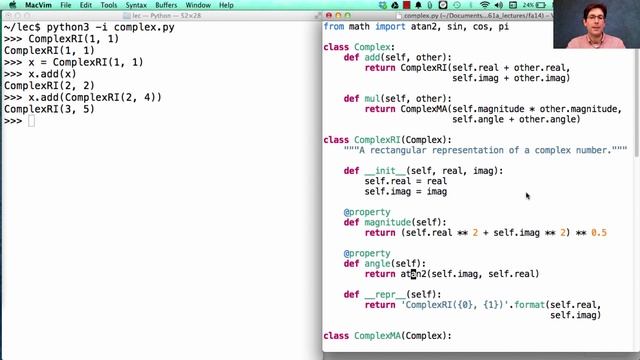This screenshot has width=640, height=360.
Task: Click the Google Drive menu bar icon
Action: 395,5
